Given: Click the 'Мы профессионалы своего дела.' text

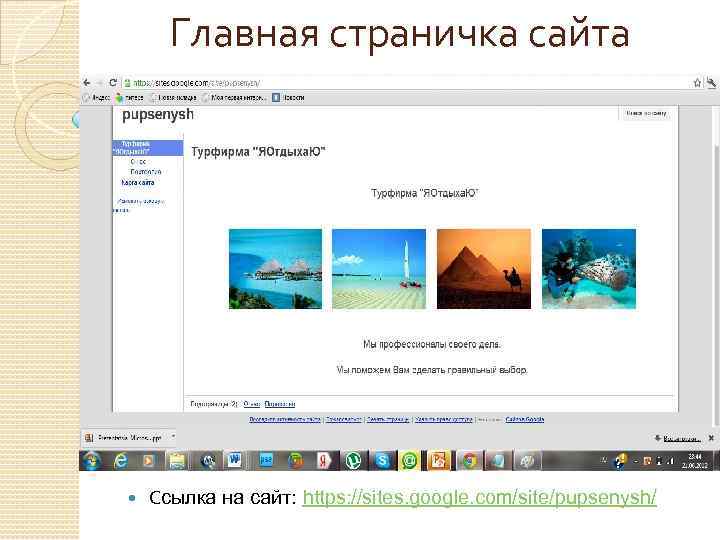Looking at the screenshot, I should pyautogui.click(x=432, y=344).
